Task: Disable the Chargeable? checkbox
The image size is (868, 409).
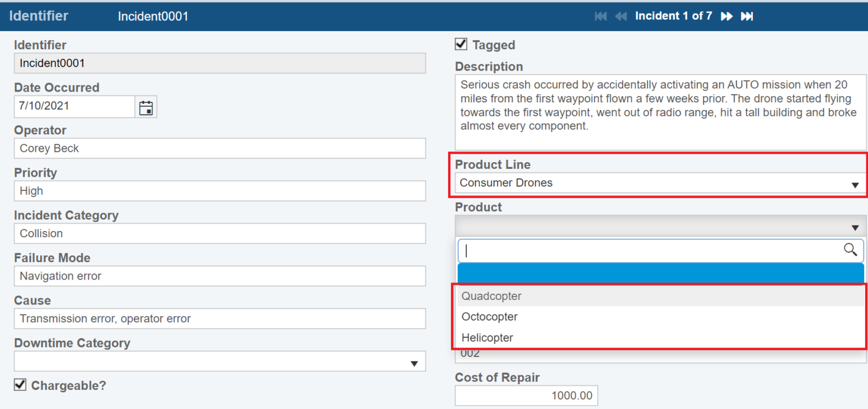Action: point(19,385)
